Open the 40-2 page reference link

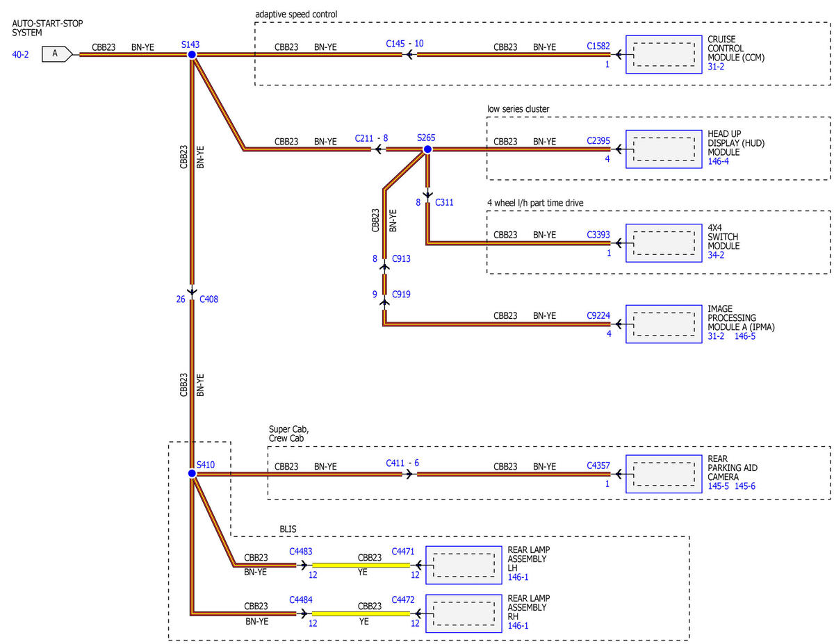point(20,53)
